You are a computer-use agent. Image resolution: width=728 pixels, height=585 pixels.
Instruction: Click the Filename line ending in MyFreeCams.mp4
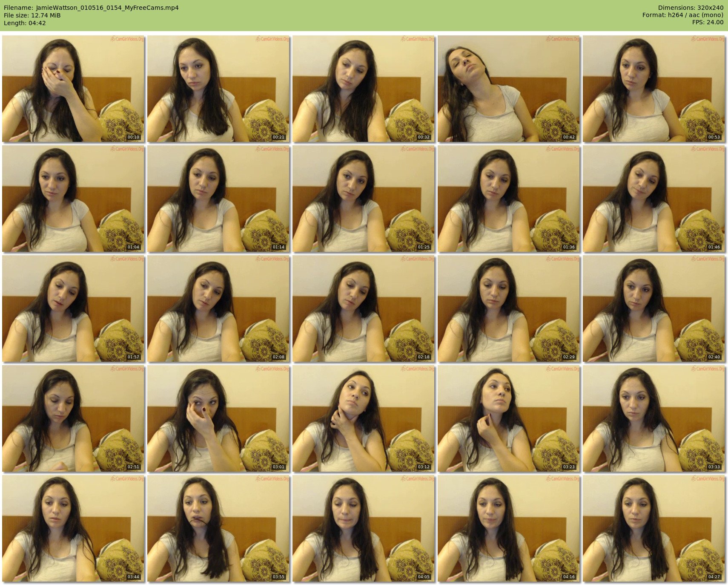point(91,8)
